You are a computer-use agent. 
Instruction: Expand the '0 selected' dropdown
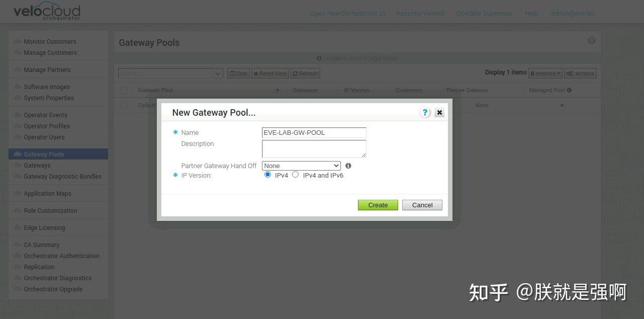[x=545, y=73]
